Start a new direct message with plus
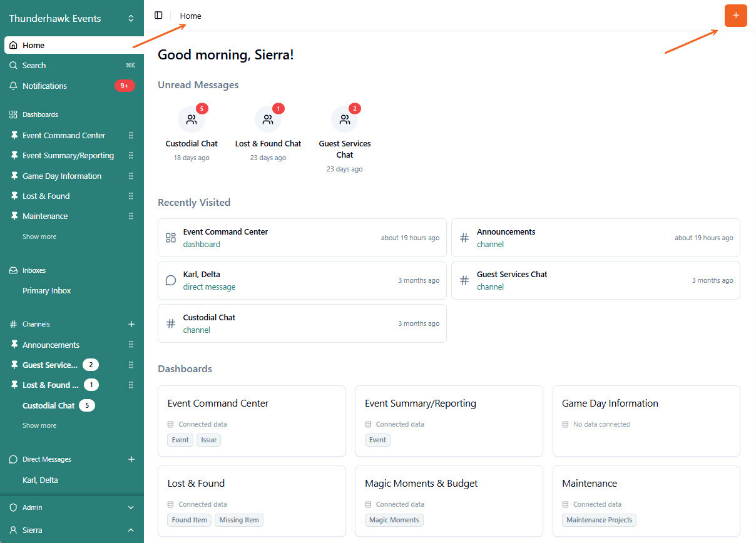The image size is (756, 543). click(x=131, y=459)
